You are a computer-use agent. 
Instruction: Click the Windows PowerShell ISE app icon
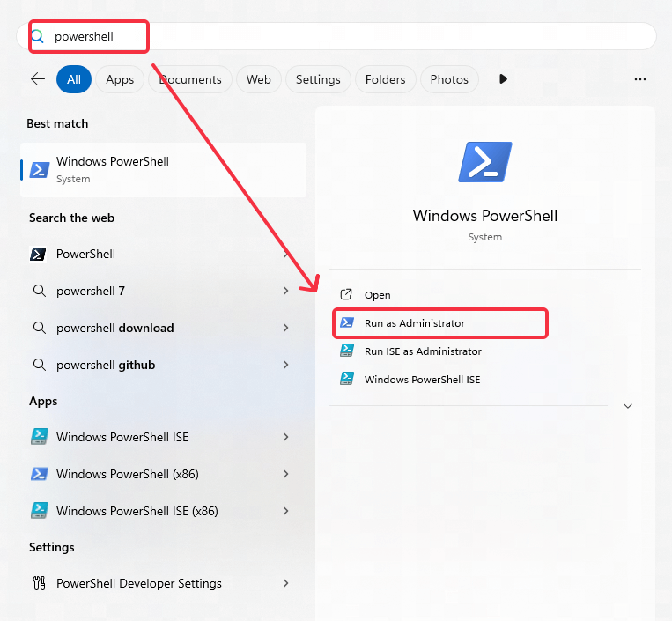(x=39, y=437)
